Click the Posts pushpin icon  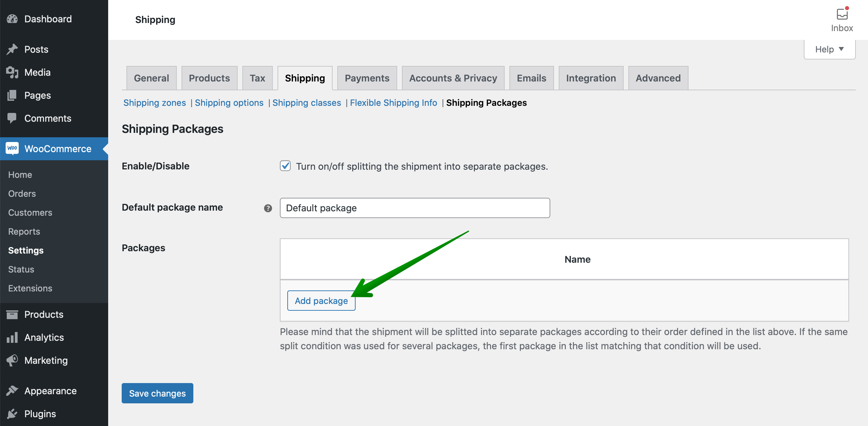12,49
